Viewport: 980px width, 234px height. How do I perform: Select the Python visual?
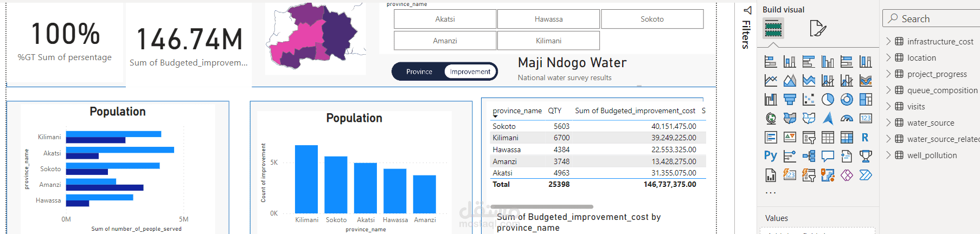tap(771, 156)
